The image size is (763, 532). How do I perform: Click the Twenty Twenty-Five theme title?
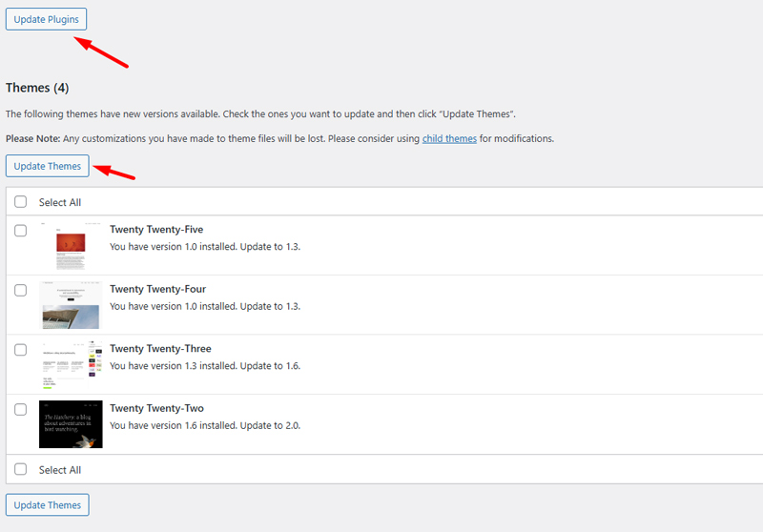pos(156,230)
